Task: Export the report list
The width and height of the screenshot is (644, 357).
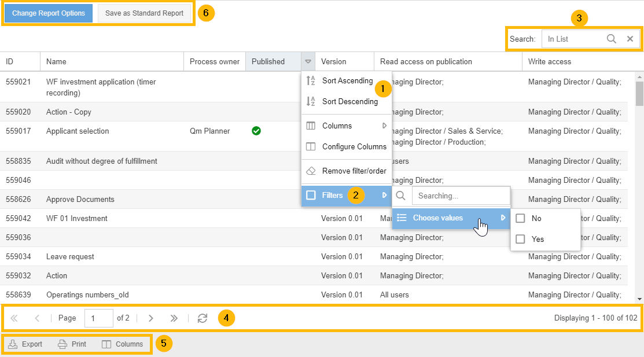Action: click(25, 344)
